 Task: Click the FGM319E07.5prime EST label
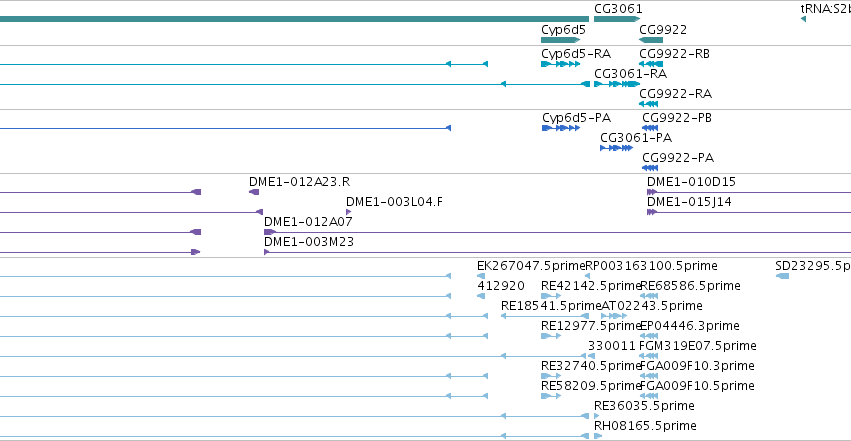pos(698,346)
